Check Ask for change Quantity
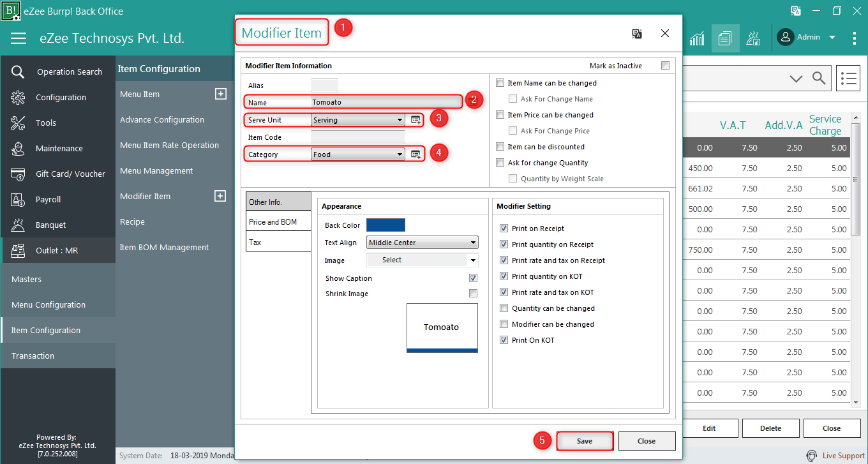This screenshot has width=868, height=464. pyautogui.click(x=500, y=163)
